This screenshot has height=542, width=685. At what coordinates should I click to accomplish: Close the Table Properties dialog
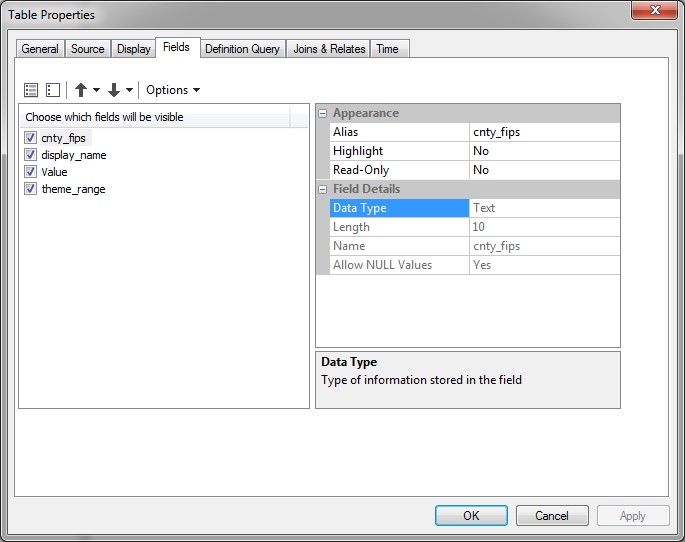click(x=655, y=11)
